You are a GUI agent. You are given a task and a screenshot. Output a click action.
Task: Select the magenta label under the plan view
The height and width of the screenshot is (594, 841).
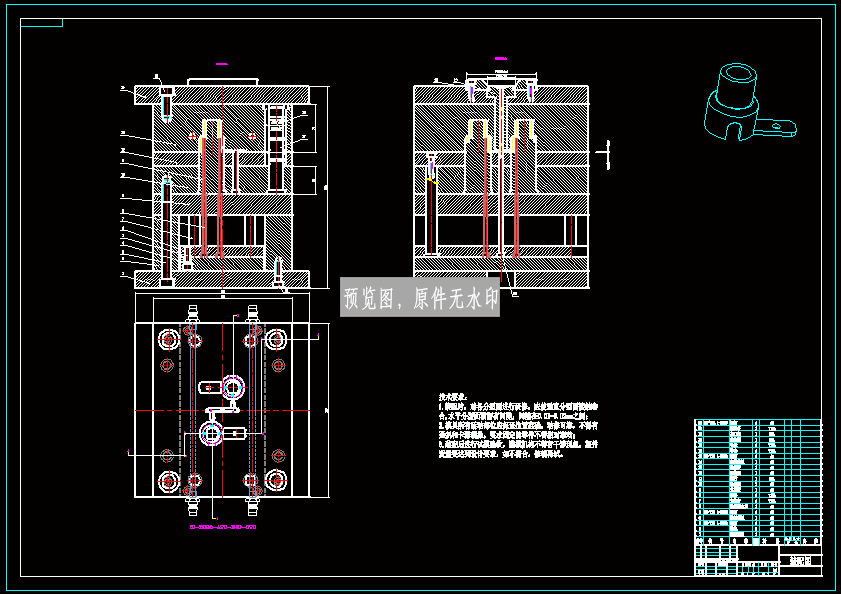223,527
